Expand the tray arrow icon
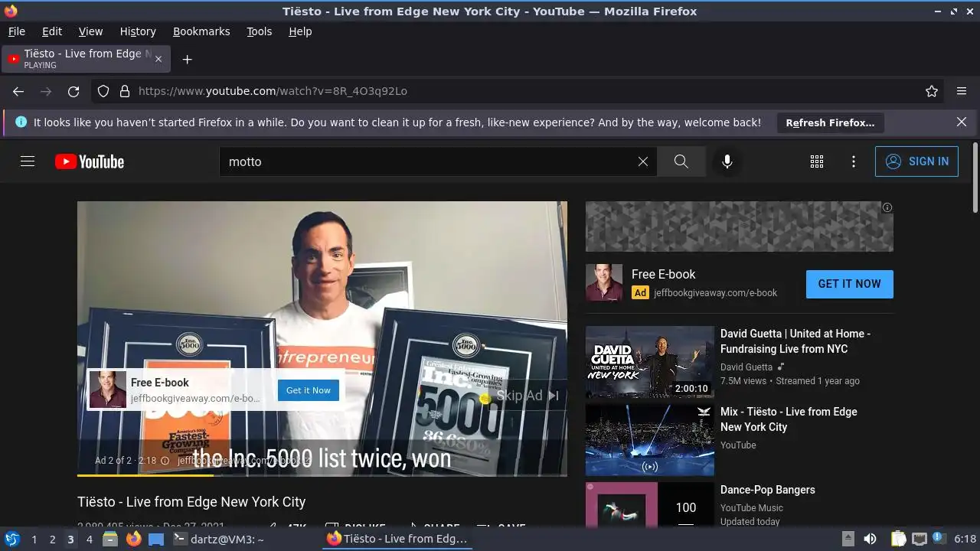This screenshot has height=551, width=980. coord(848,539)
